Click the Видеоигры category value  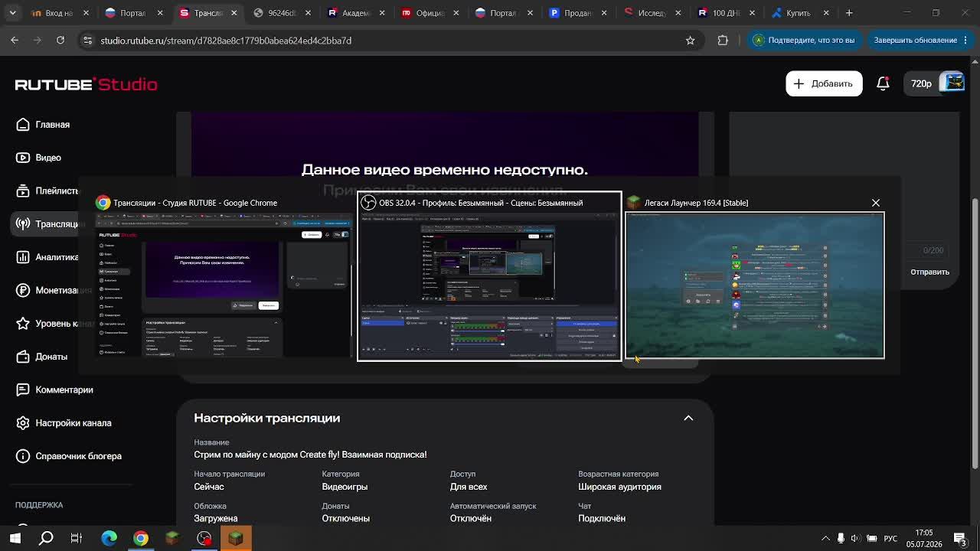tap(345, 487)
